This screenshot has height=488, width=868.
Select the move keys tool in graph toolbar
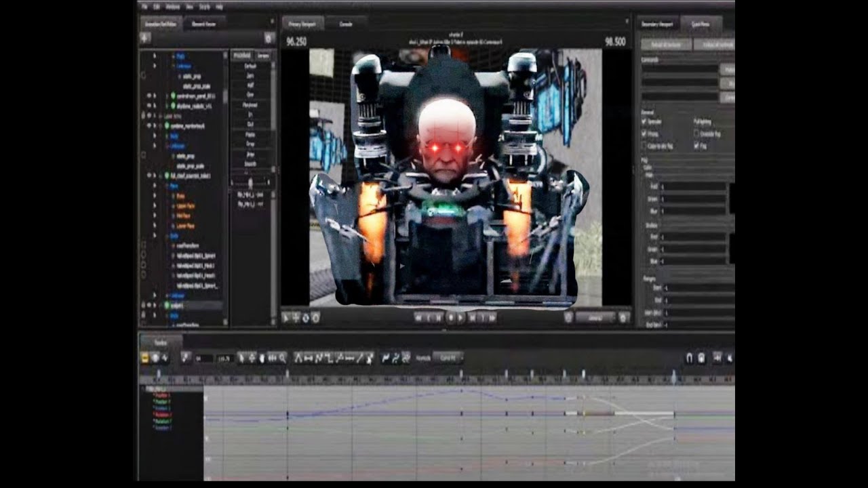tap(251, 357)
